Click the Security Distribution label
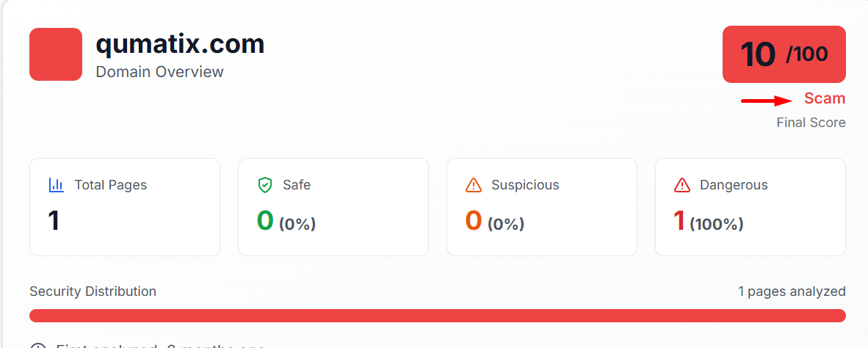Image resolution: width=868 pixels, height=348 pixels. [93, 291]
